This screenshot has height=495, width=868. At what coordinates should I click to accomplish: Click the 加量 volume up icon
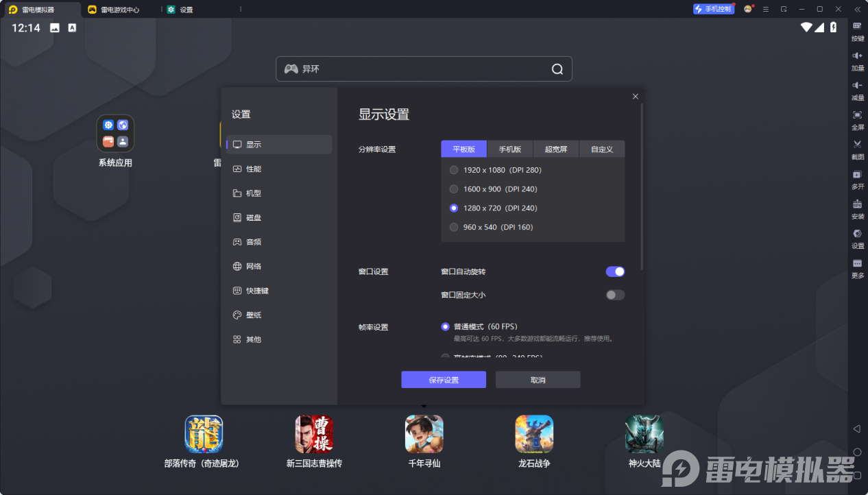click(x=857, y=56)
